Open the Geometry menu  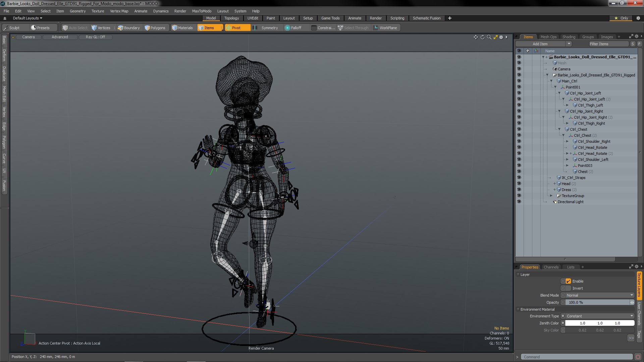point(77,11)
